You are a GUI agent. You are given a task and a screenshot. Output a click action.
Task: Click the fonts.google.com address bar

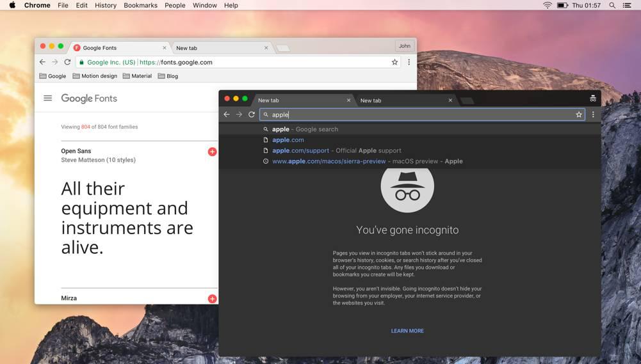pos(238,62)
